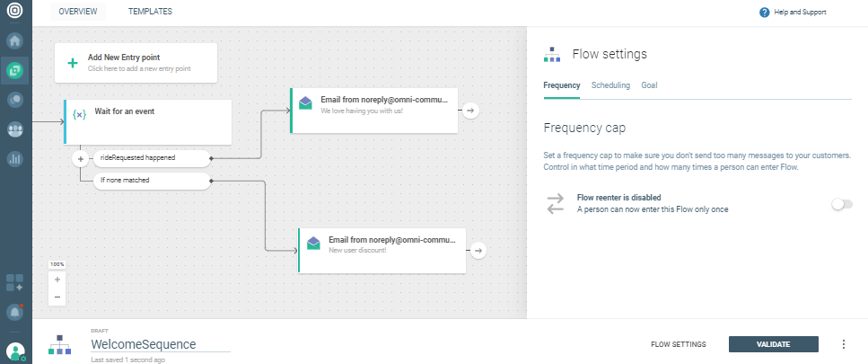Viewport: 868px width, 364px height.
Task: Click arrow after 'New user discount' email
Action: 479,251
